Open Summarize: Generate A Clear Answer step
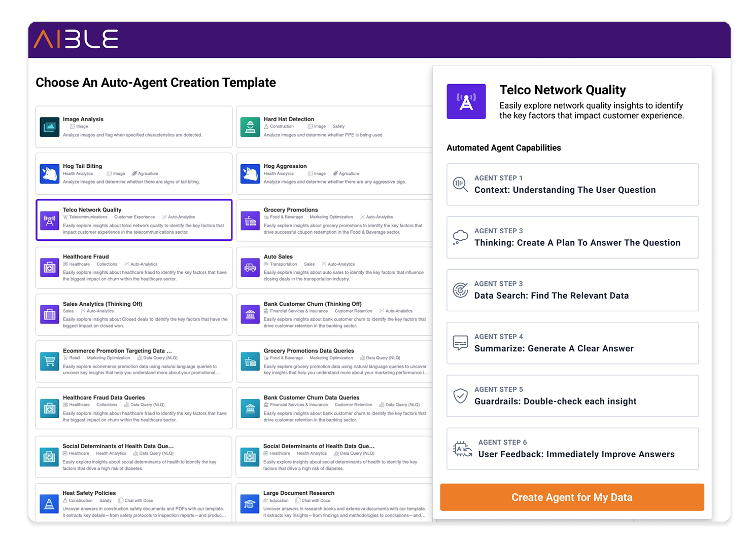This screenshot has height=546, width=756. 572,343
